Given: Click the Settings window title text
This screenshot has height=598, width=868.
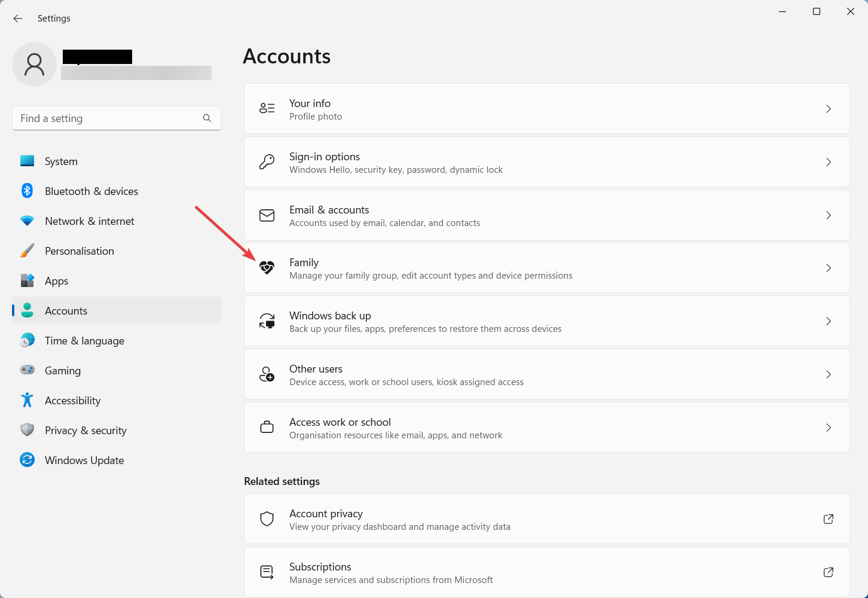Looking at the screenshot, I should (54, 19).
